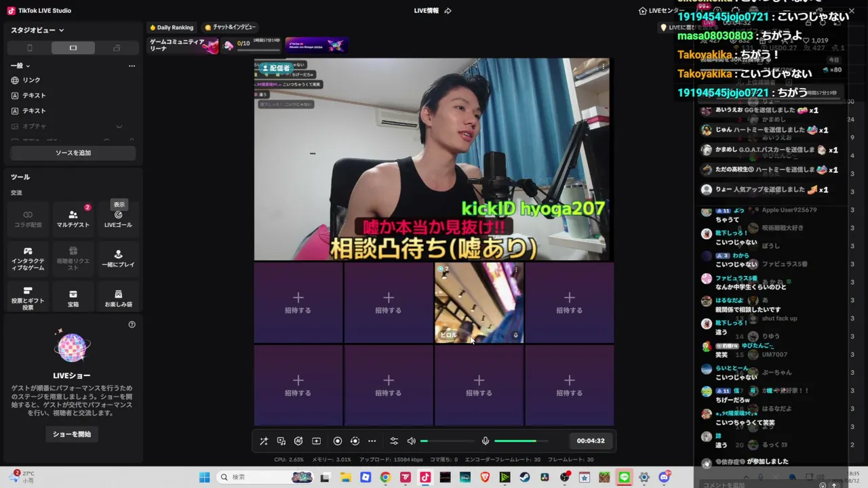Open the Windows Start menu
868x488 pixels.
(204, 477)
